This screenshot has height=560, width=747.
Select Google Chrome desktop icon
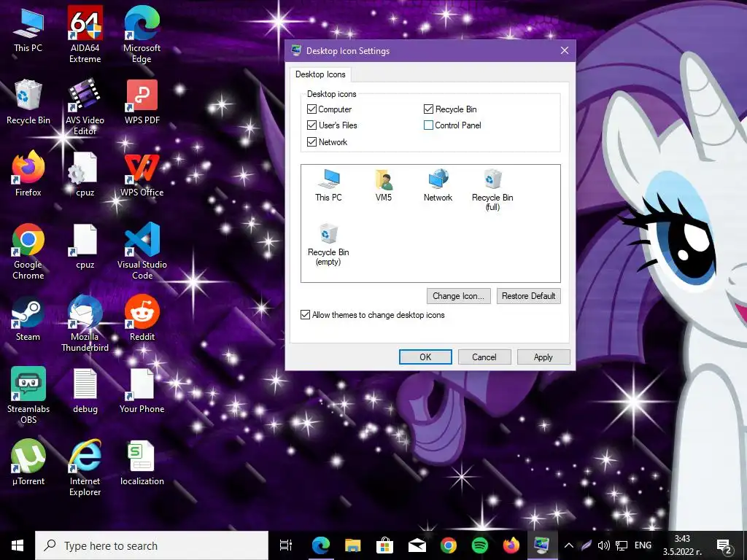point(28,252)
